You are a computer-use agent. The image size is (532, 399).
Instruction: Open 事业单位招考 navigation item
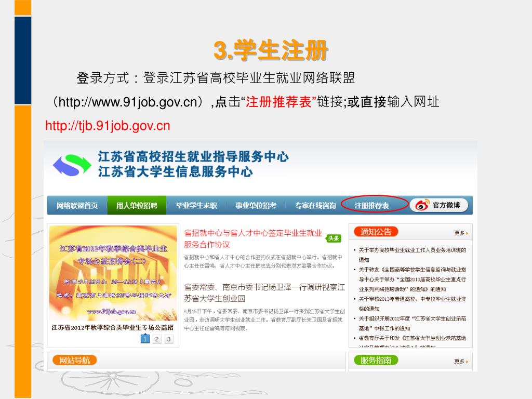coord(256,205)
